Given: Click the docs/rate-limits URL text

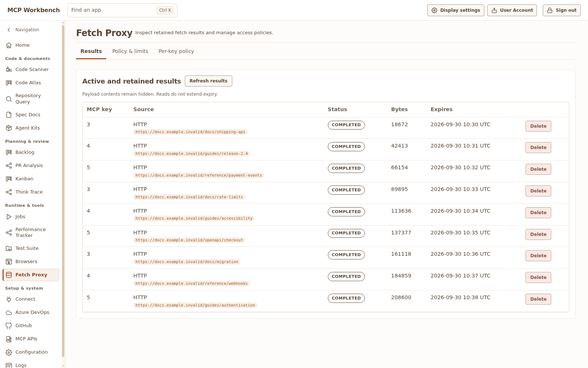Looking at the screenshot, I should tap(189, 197).
